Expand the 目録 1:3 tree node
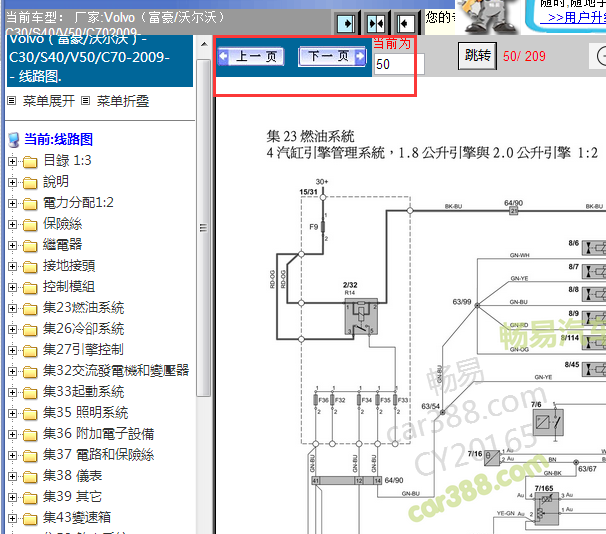 [x=12, y=161]
